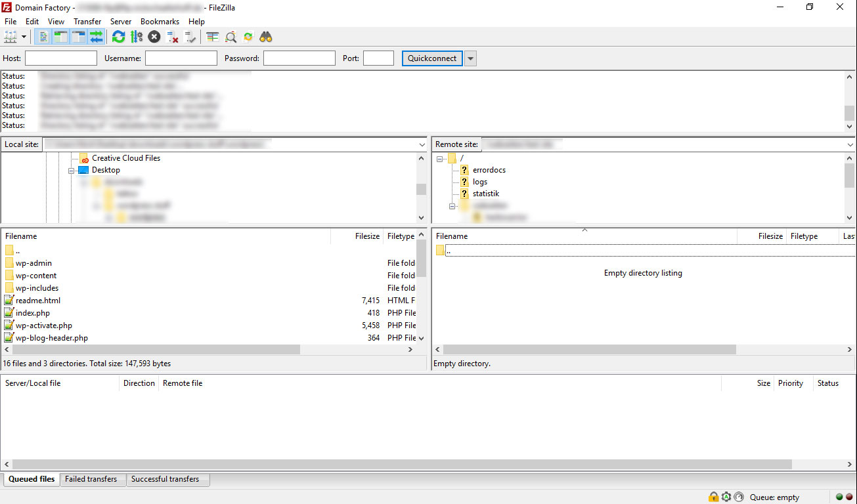Sort the queue by the Direction column
Image resolution: width=857 pixels, height=504 pixels.
click(139, 383)
